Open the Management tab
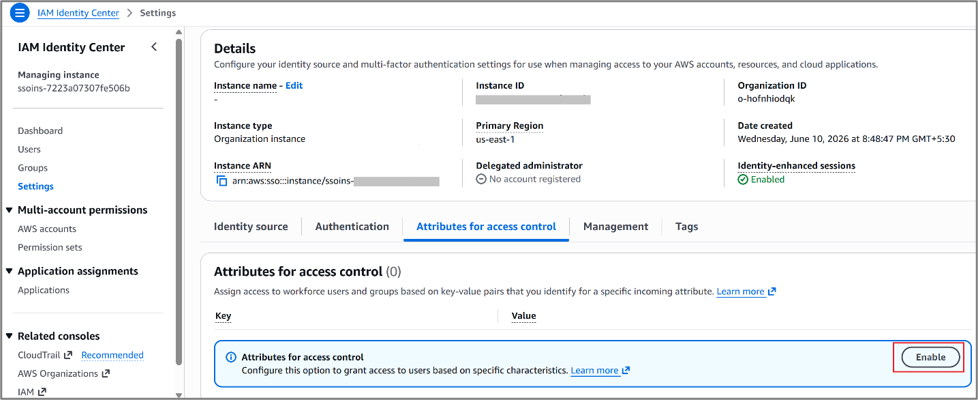The width and height of the screenshot is (978, 400). [616, 227]
